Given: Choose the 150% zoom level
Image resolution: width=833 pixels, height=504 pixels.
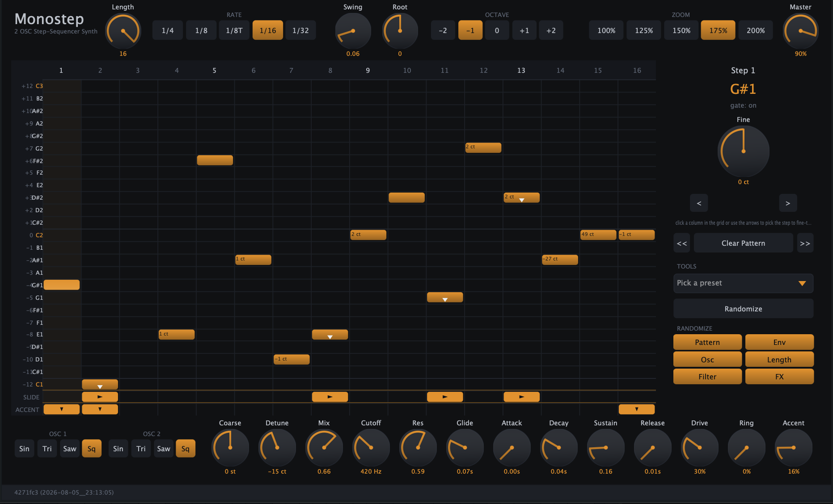Looking at the screenshot, I should point(681,30).
